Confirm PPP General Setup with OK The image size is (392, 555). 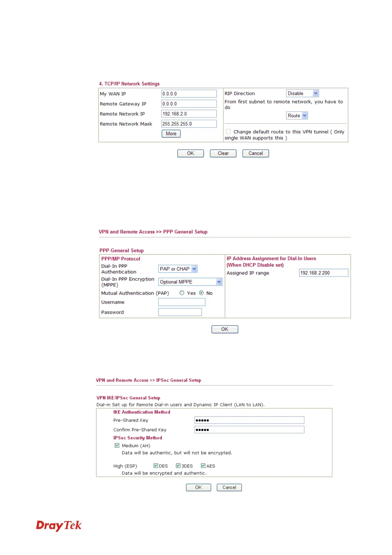tap(225, 329)
